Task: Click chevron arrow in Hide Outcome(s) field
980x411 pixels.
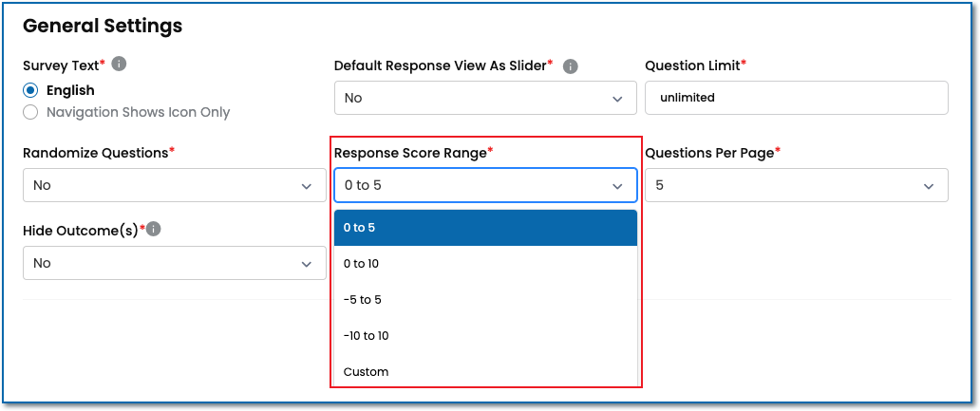Action: point(307,264)
